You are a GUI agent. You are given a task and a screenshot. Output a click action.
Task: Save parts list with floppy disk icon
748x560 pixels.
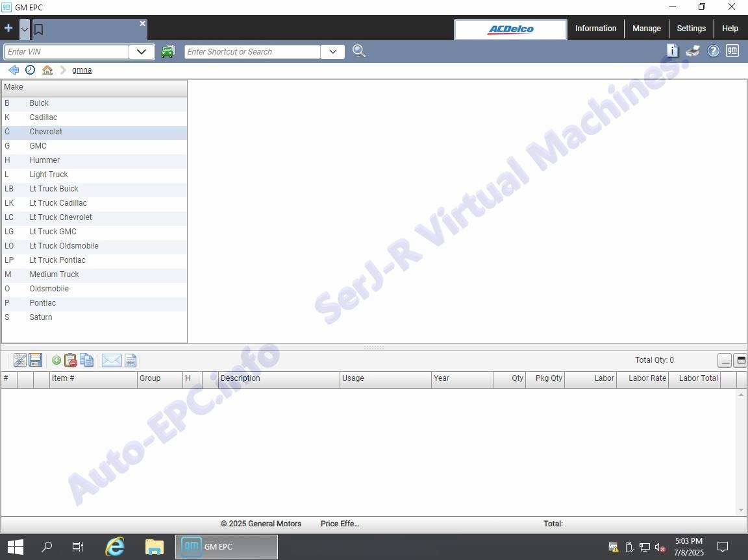pyautogui.click(x=36, y=360)
